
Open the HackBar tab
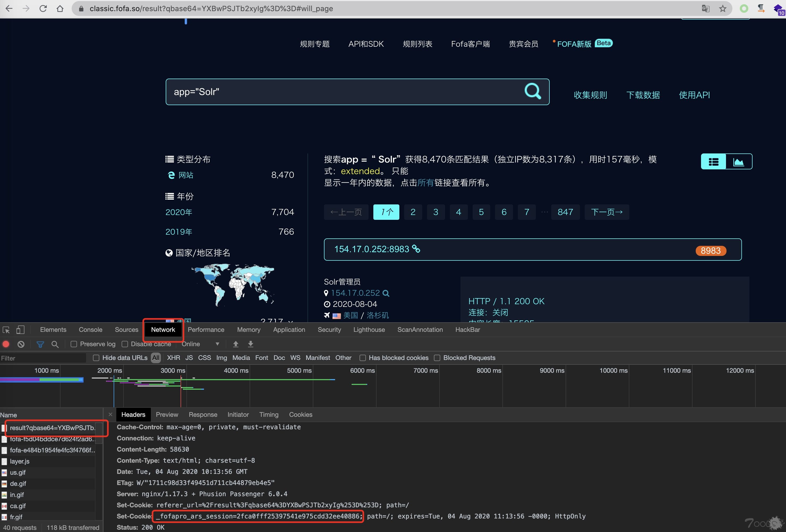[x=467, y=330]
